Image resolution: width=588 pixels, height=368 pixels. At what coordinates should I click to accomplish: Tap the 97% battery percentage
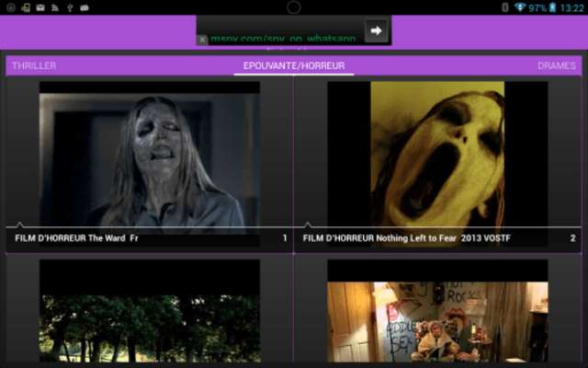[537, 8]
